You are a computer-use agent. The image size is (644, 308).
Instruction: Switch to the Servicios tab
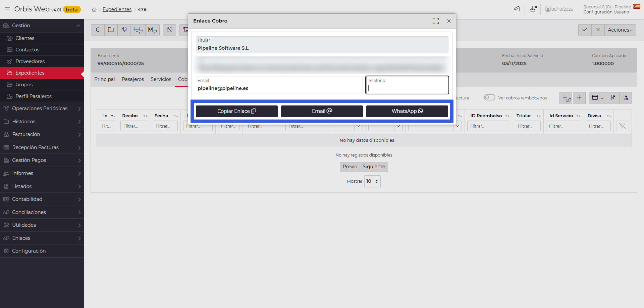(161, 79)
